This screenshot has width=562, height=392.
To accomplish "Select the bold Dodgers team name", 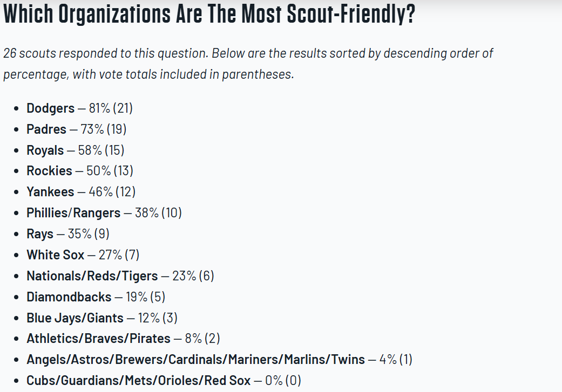I will pyautogui.click(x=51, y=108).
